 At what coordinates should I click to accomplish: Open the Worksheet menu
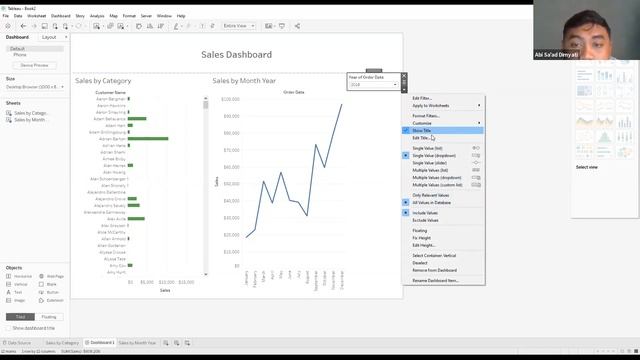tap(36, 16)
